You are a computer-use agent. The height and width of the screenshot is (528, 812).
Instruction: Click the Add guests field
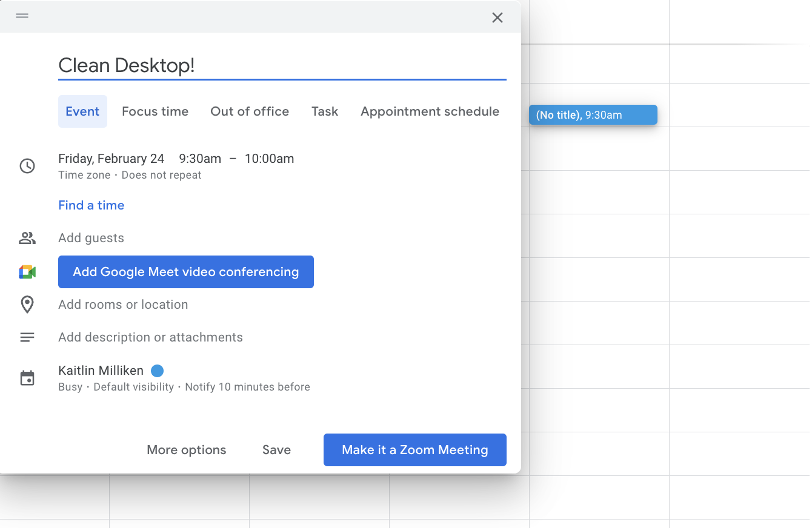click(92, 238)
